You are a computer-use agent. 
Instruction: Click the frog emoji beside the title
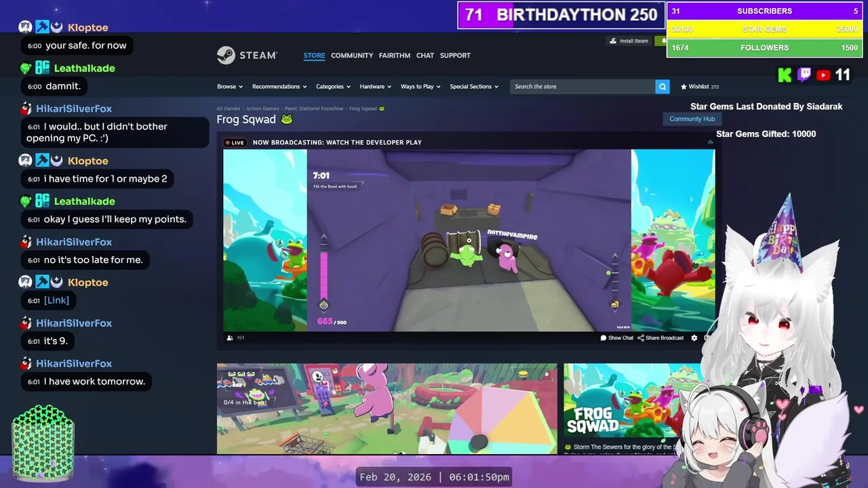[287, 119]
